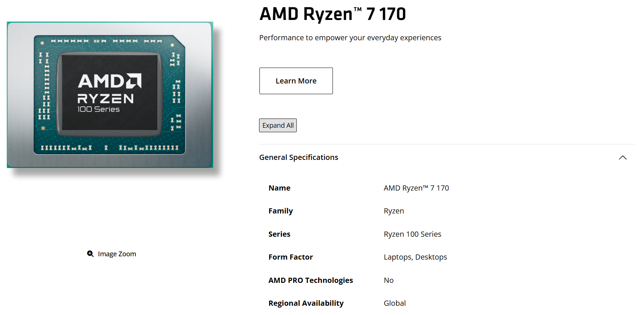Image resolution: width=644 pixels, height=315 pixels.
Task: Select the Form Factor label
Action: tap(290, 257)
